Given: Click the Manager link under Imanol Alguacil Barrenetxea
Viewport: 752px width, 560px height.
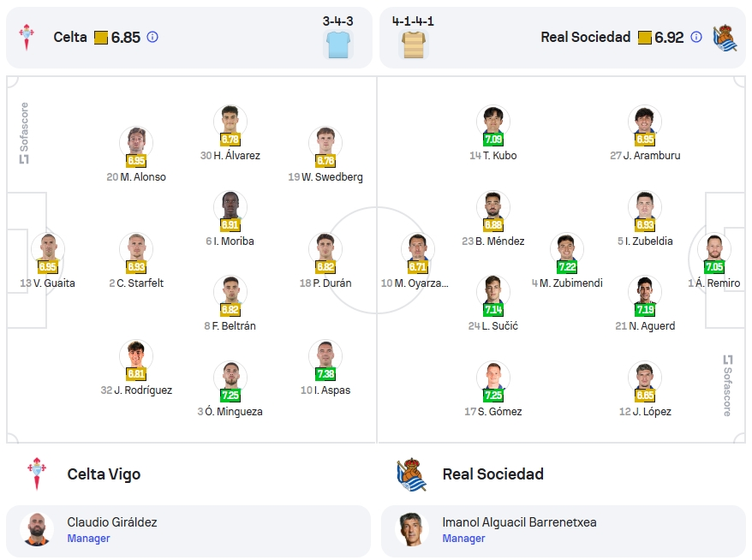Looking at the screenshot, I should [463, 539].
